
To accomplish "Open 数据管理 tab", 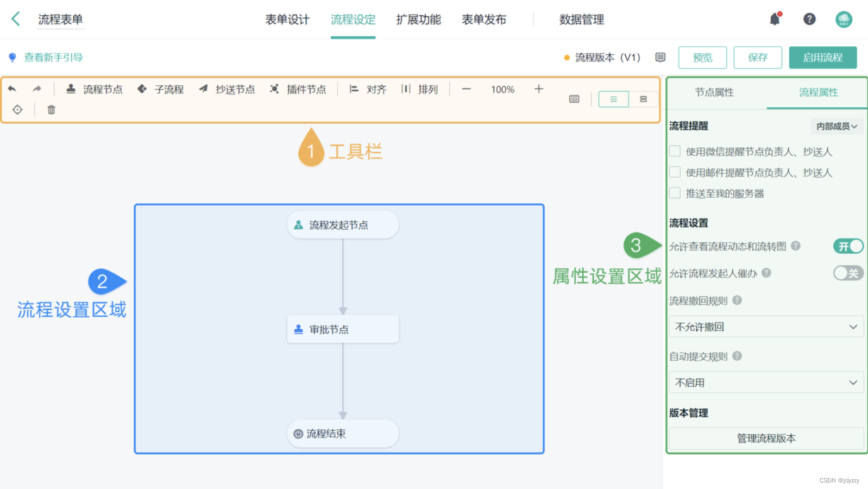I will pos(582,20).
